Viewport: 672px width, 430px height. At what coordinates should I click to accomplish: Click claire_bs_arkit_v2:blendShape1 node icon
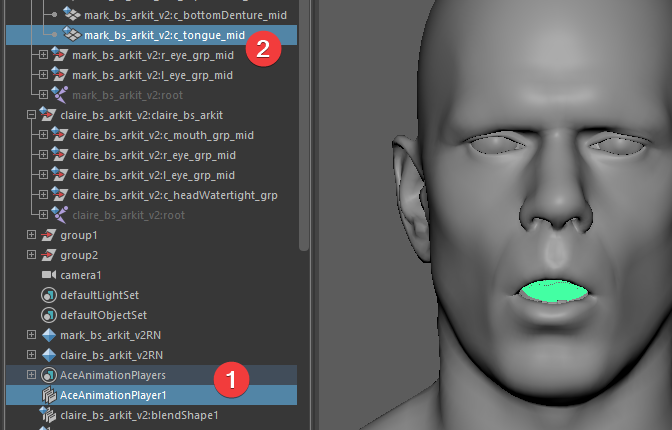[x=48, y=415]
